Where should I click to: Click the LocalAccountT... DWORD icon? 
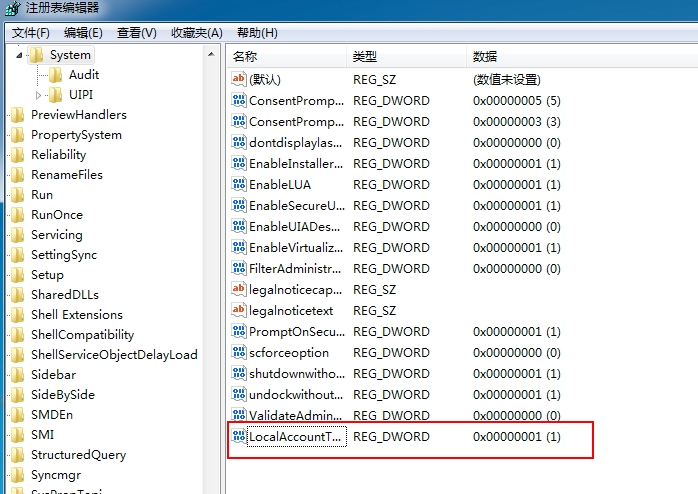(x=239, y=437)
